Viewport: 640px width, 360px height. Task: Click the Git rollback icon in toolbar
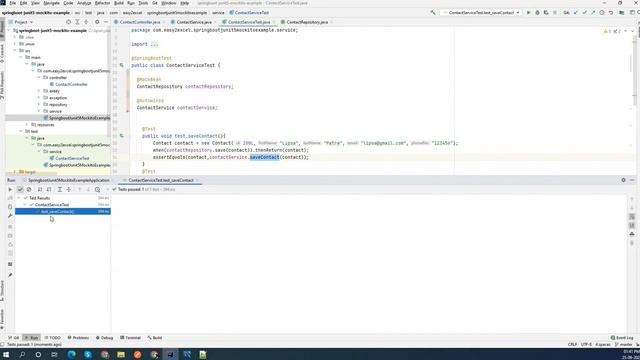point(611,13)
